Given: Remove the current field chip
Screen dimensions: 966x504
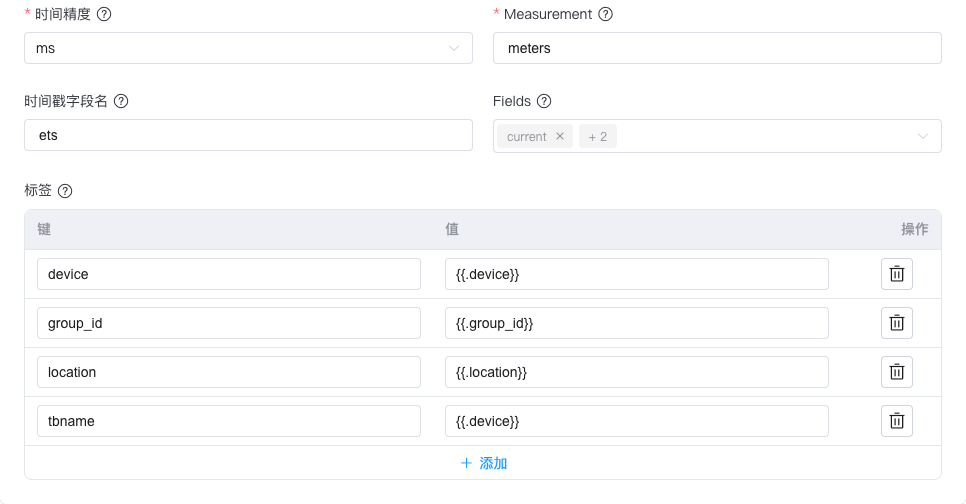Looking at the screenshot, I should (x=559, y=136).
